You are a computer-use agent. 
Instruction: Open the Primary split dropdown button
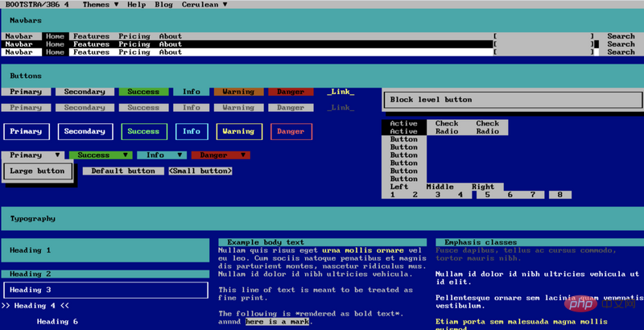click(33, 155)
